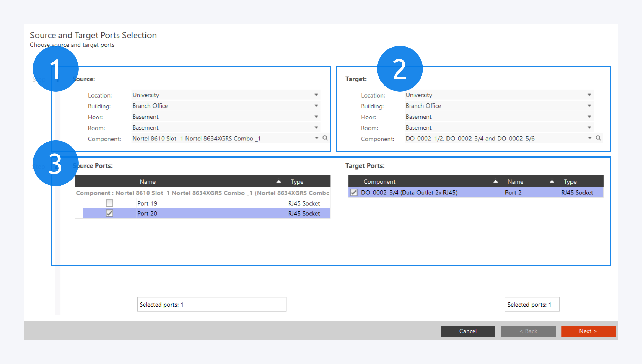
Task: Click Type column header in Target Ports
Action: 570,181
